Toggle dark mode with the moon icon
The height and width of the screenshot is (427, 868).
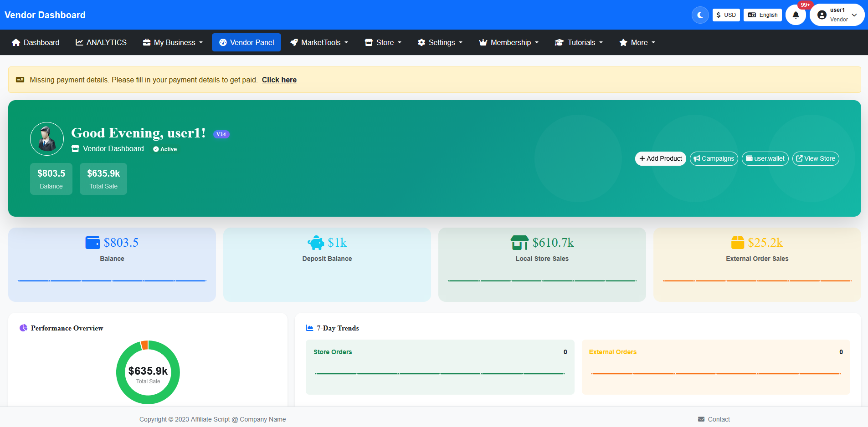click(700, 15)
